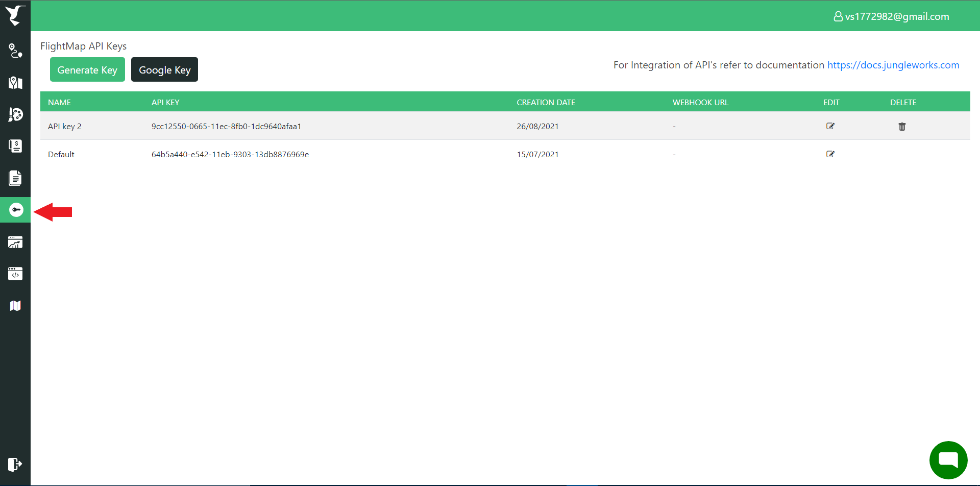Delete the API key 2 entry
The image size is (980, 486).
tap(902, 127)
